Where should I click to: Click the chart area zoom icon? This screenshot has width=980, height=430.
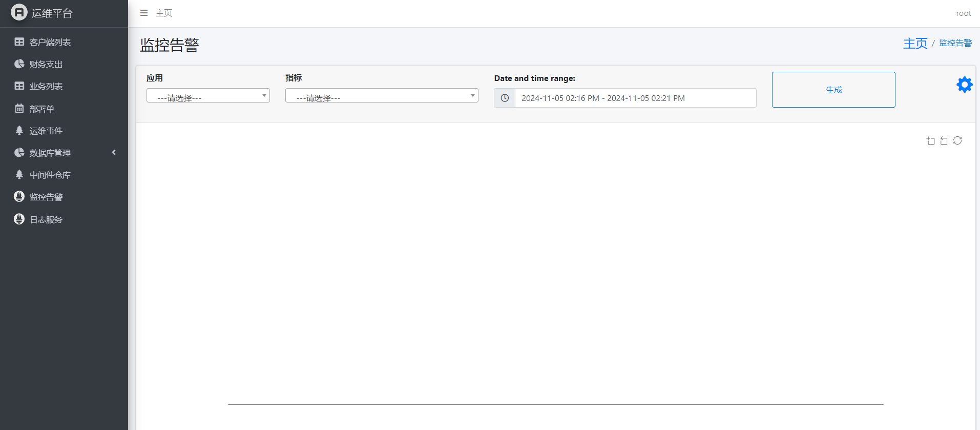[931, 140]
